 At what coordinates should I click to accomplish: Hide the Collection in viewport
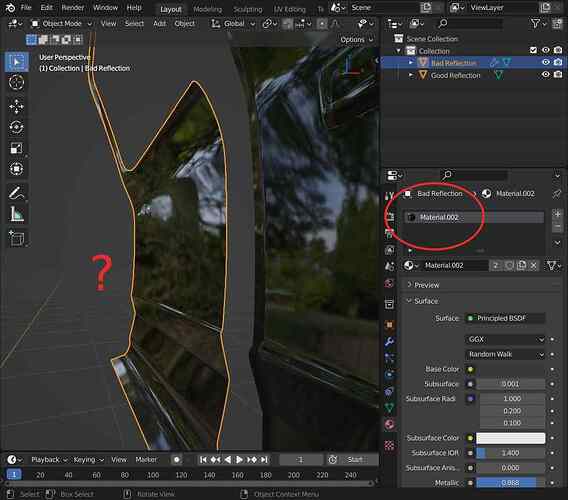(x=546, y=50)
